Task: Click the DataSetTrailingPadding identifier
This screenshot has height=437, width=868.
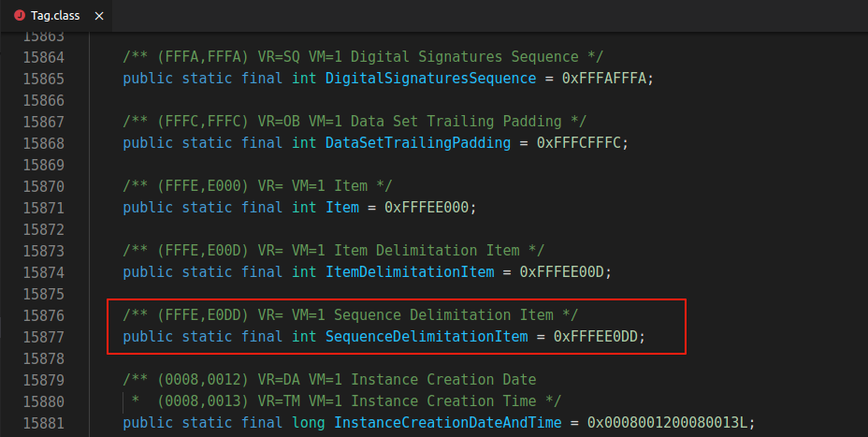Action: pos(418,143)
